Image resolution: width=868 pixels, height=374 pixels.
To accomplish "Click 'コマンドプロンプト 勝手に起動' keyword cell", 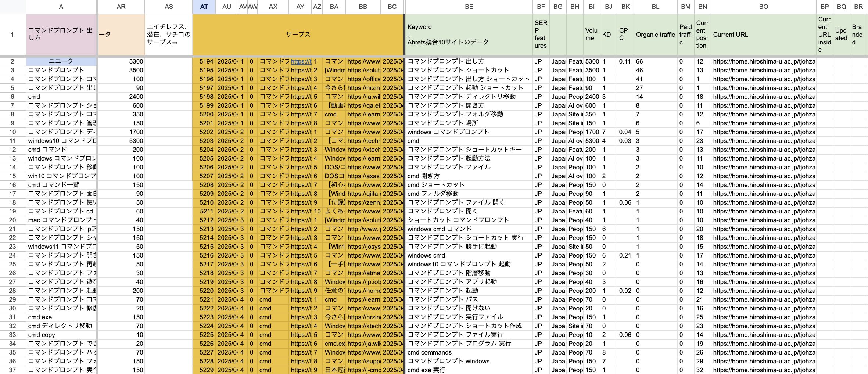I will (469, 247).
